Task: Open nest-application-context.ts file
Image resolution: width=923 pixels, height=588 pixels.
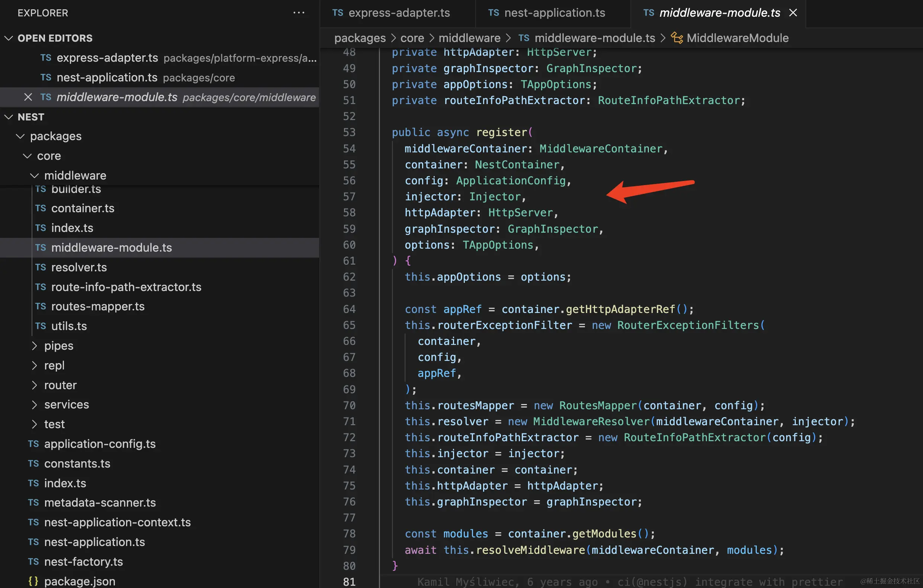Action: pos(160,523)
